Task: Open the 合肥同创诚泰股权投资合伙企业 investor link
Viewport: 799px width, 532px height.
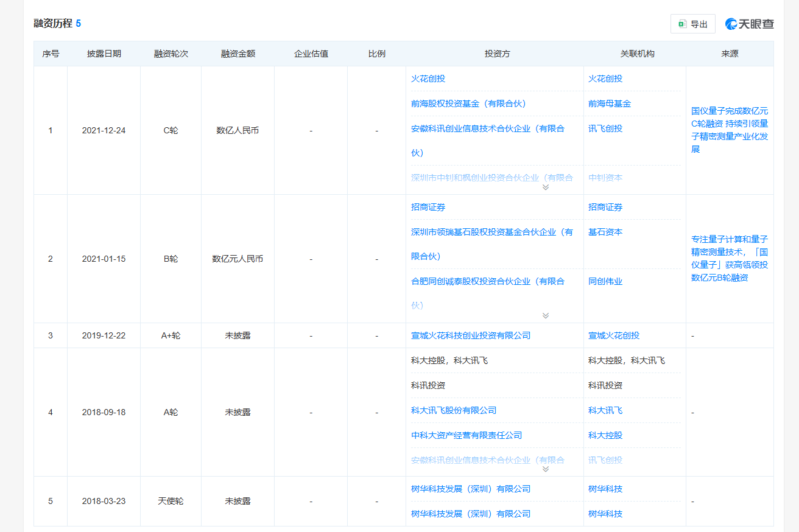Action: pyautogui.click(x=488, y=293)
